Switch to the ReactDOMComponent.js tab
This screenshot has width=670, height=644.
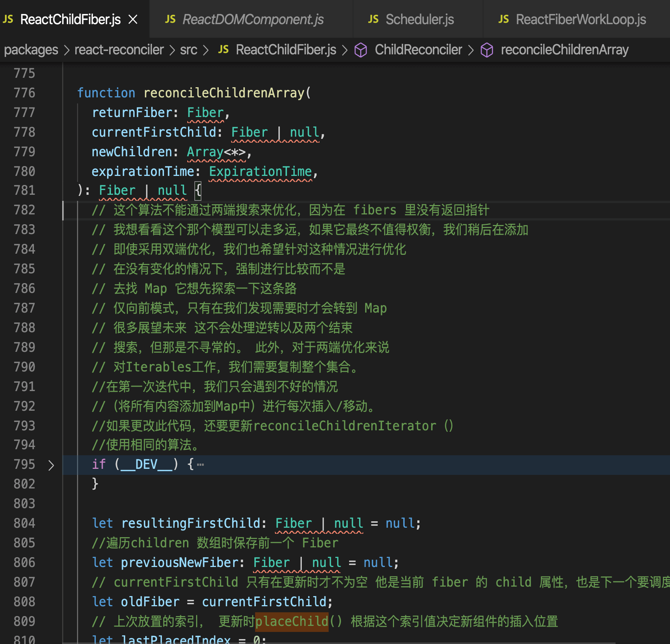(x=251, y=19)
